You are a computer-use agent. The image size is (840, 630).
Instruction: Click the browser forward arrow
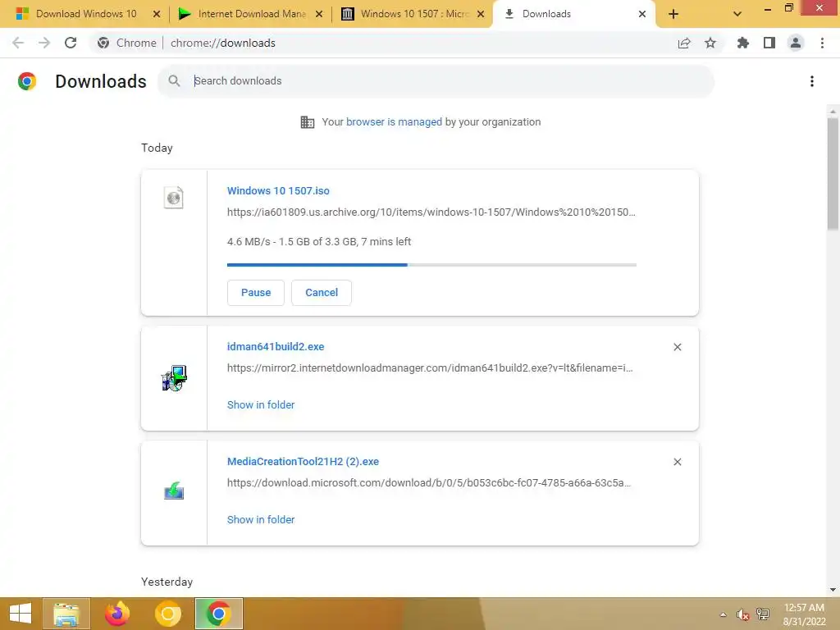click(x=44, y=43)
